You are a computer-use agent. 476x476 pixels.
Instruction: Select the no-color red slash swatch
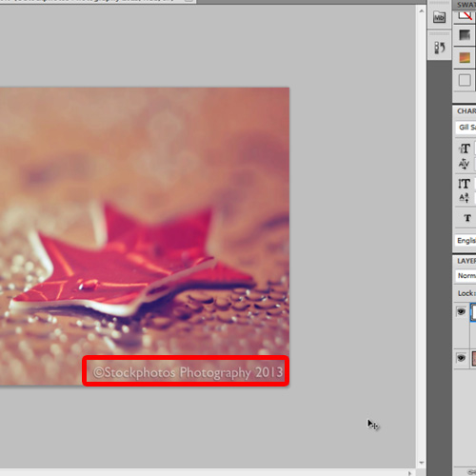click(x=466, y=15)
